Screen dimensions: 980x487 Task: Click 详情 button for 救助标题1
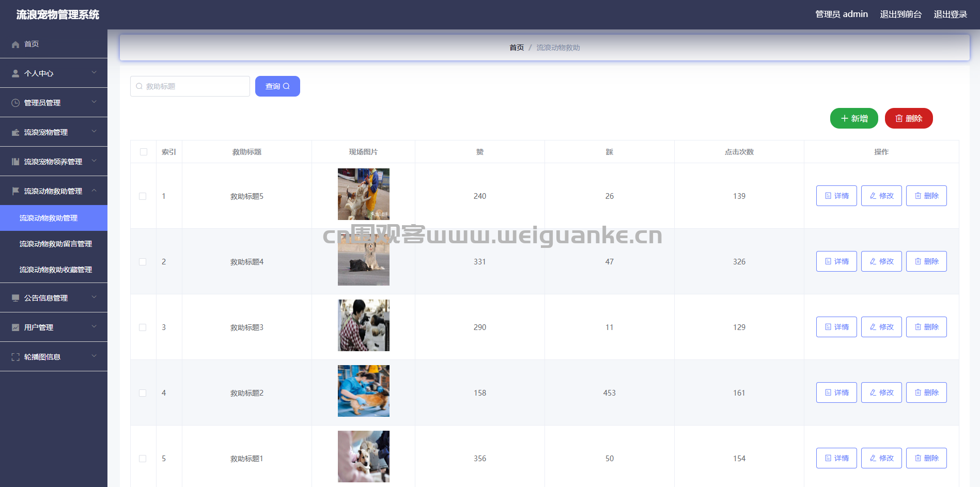836,458
